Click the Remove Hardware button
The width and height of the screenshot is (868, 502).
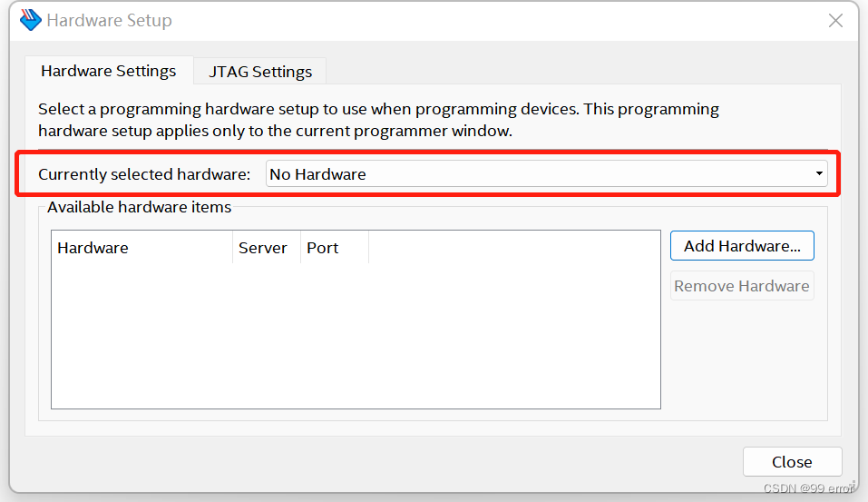pos(742,286)
